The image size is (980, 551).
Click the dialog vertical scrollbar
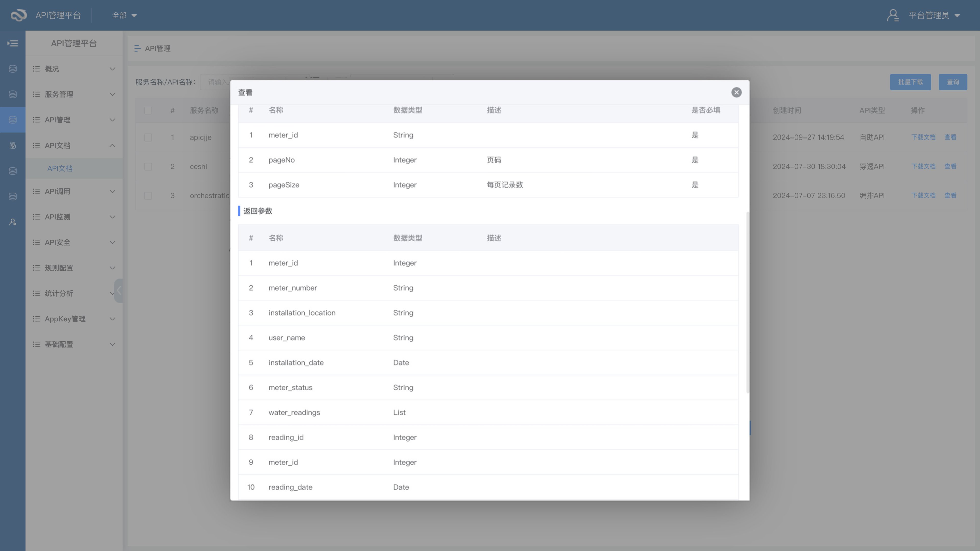pyautogui.click(x=748, y=302)
